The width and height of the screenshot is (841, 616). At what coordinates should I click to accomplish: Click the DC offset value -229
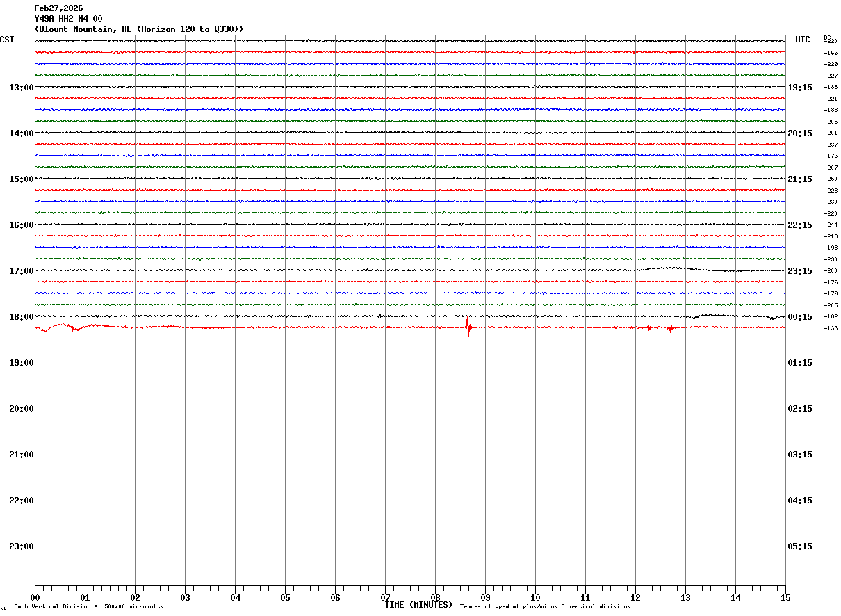[x=831, y=64]
